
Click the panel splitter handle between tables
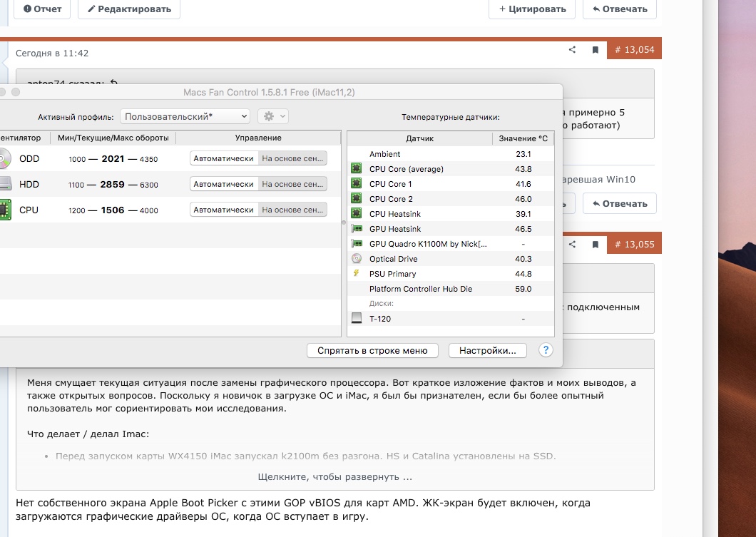(x=344, y=223)
